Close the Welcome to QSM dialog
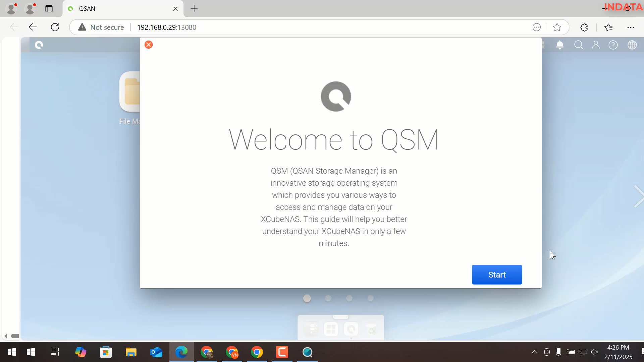This screenshot has width=644, height=362. (x=149, y=45)
